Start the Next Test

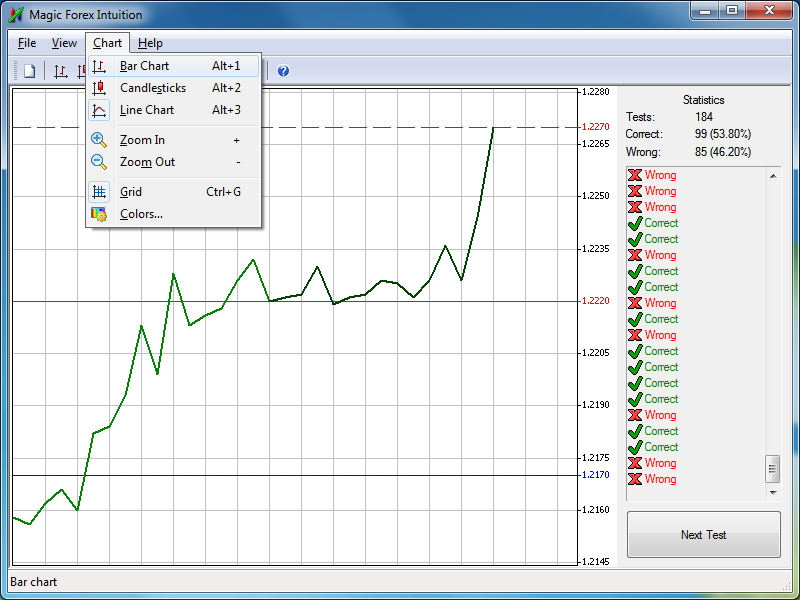coord(704,535)
